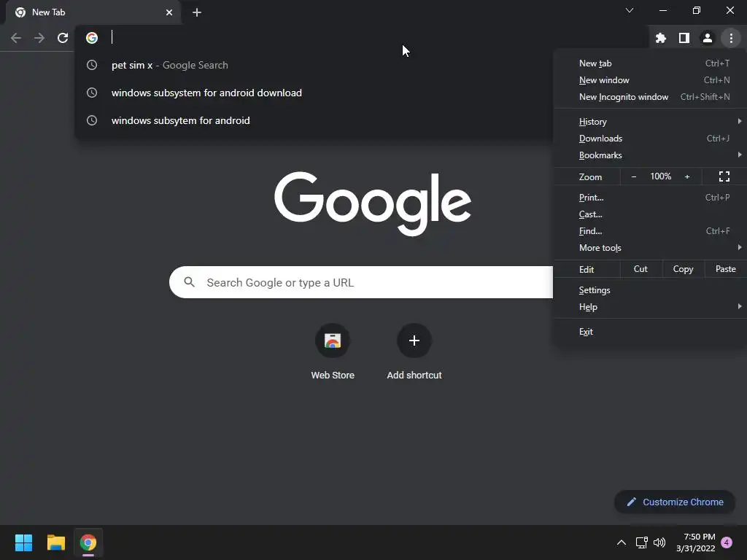This screenshot has width=747, height=560.
Task: Choose New Incognito window
Action: pyautogui.click(x=650, y=97)
